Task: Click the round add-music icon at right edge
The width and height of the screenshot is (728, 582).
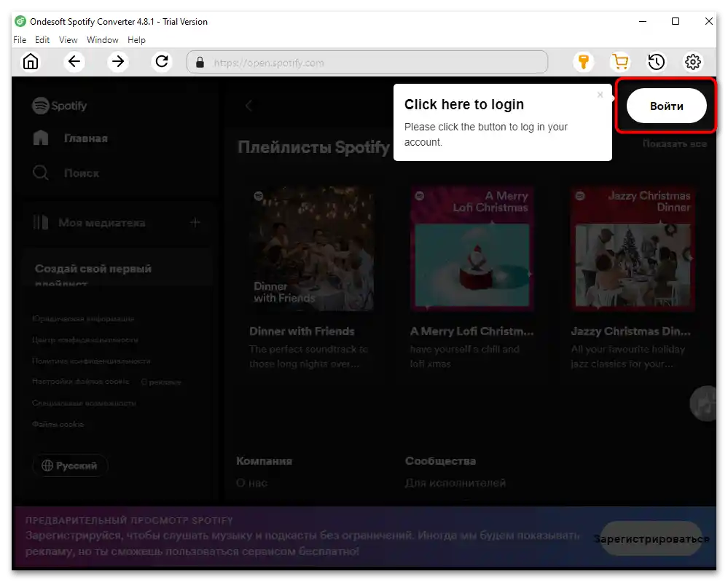Action: coord(705,404)
